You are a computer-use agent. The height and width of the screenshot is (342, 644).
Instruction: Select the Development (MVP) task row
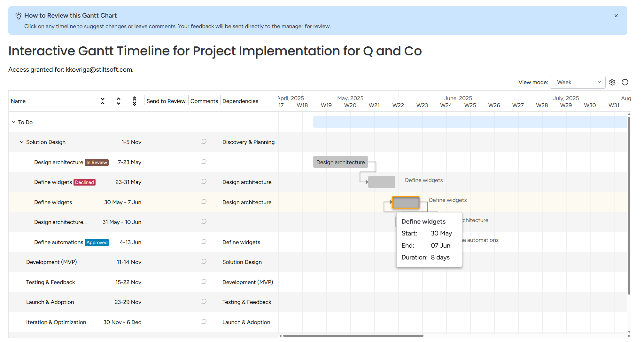(x=51, y=262)
